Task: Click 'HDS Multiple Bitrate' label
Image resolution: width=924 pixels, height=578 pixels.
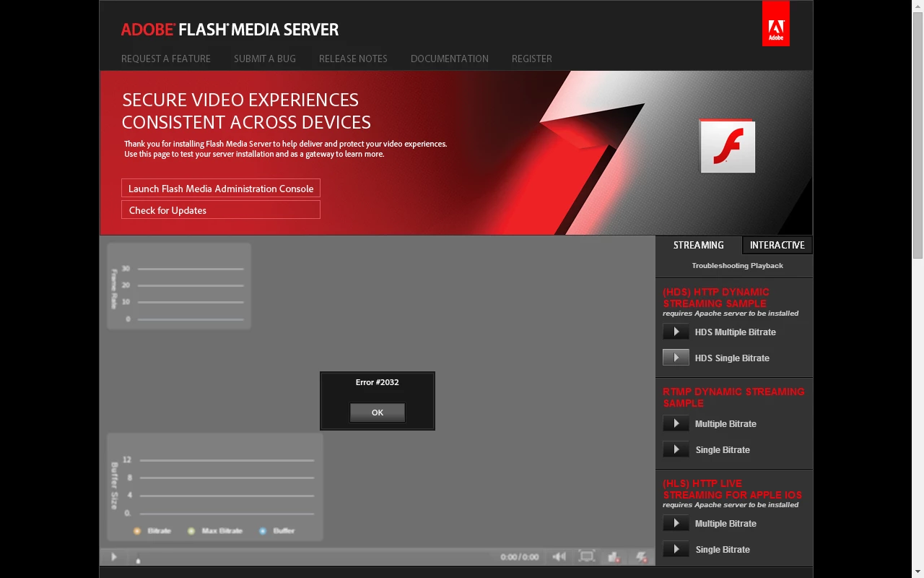Action: [736, 332]
